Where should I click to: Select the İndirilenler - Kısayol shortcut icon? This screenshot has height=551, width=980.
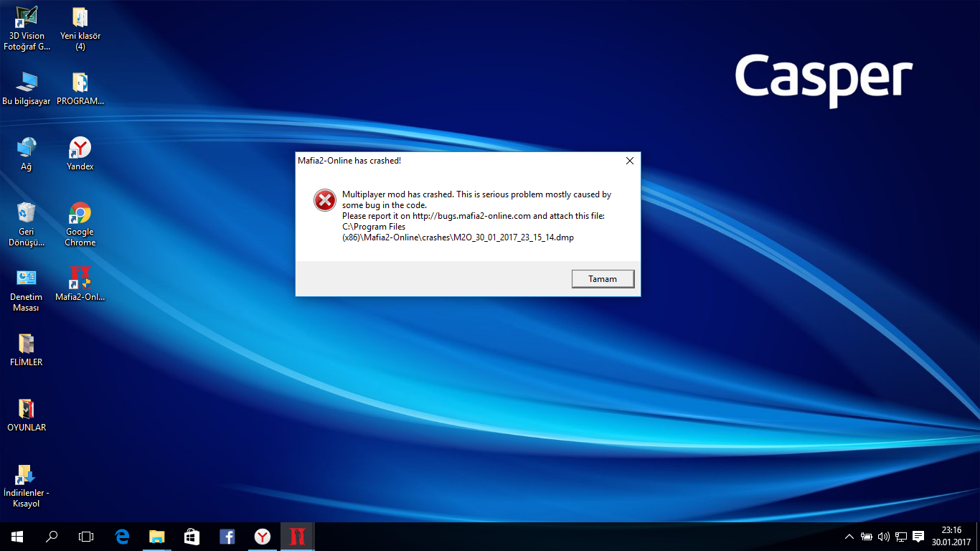(x=27, y=486)
